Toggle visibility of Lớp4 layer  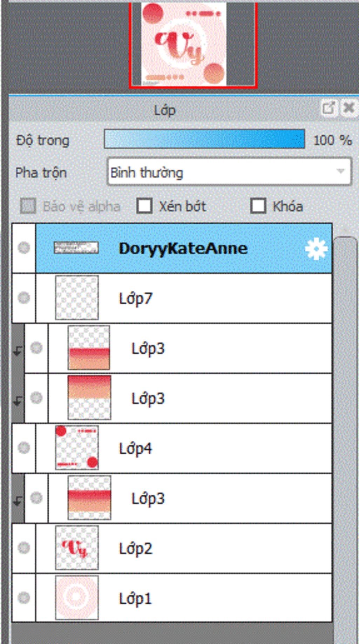click(x=24, y=448)
